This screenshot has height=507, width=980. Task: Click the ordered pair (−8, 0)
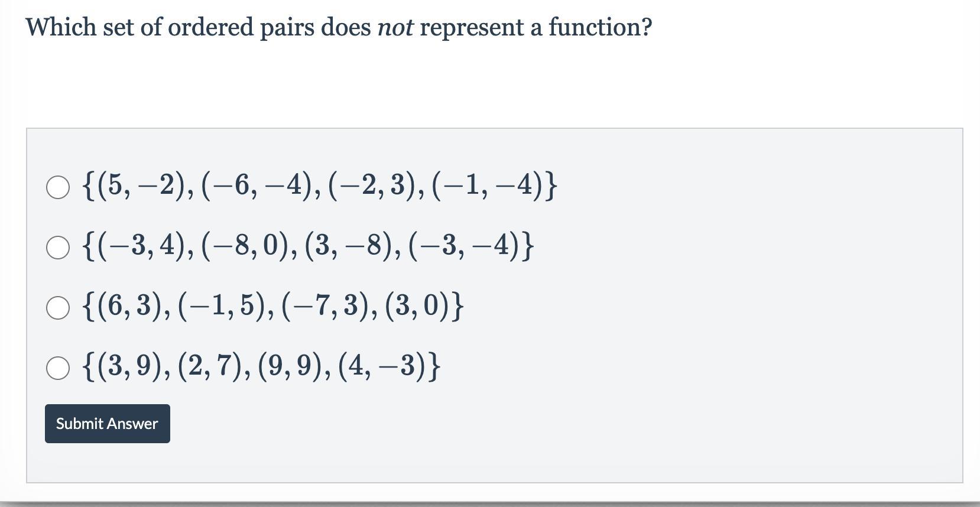(x=248, y=246)
